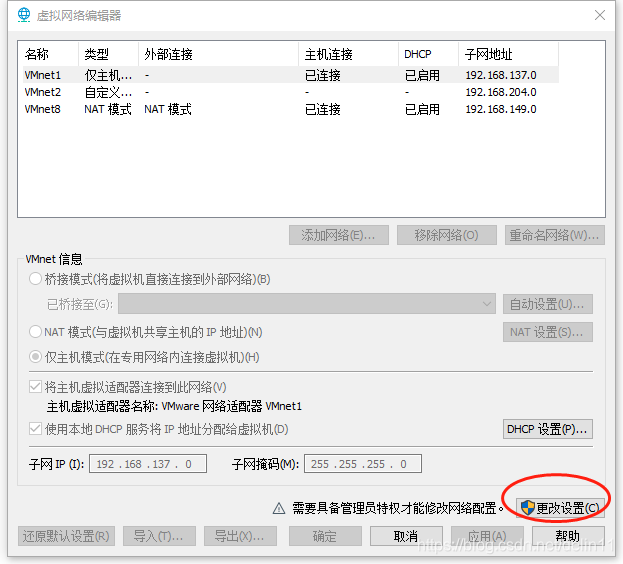Open 自动设置(U) button

pyautogui.click(x=548, y=304)
